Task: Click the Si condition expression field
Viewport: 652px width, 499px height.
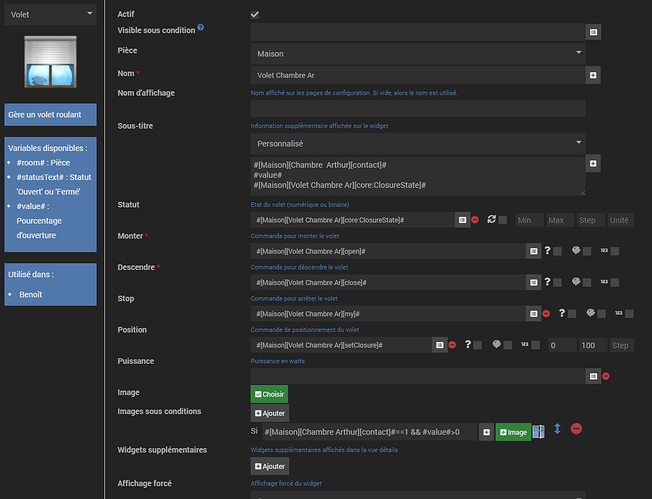Action: (x=370, y=432)
